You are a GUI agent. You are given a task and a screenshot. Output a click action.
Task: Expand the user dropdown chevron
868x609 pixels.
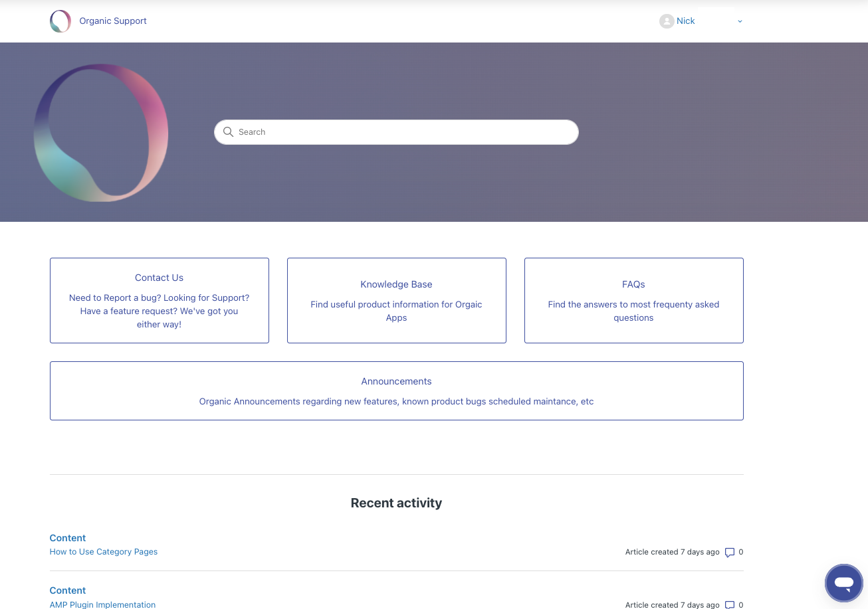point(740,21)
